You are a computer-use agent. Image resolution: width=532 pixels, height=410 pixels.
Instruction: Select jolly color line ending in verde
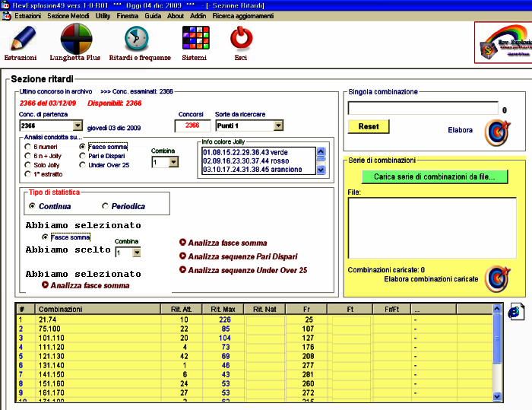pos(245,152)
